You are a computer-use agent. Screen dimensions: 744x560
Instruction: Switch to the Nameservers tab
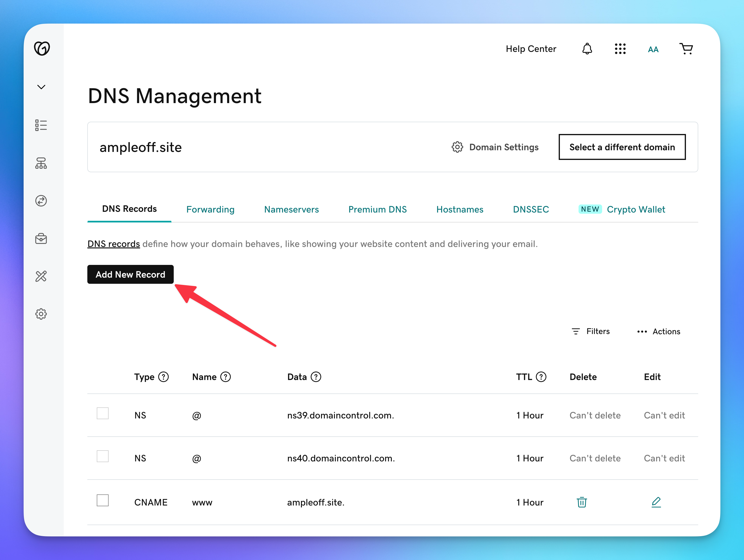pyautogui.click(x=291, y=209)
